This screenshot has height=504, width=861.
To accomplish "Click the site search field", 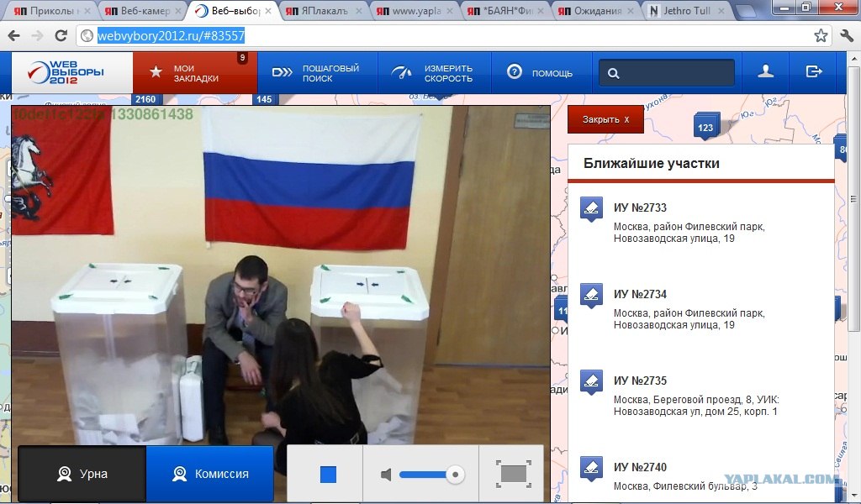I will 667,72.
